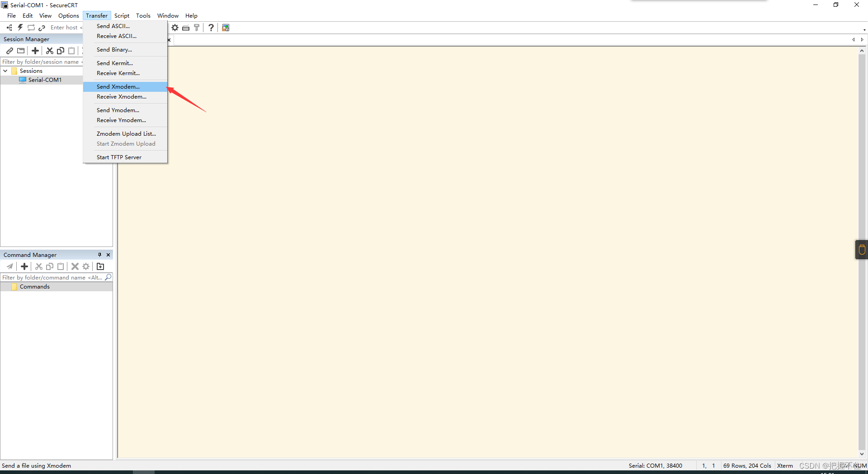The image size is (868, 474).
Task: Close the Command Manager panel
Action: pyautogui.click(x=108, y=255)
